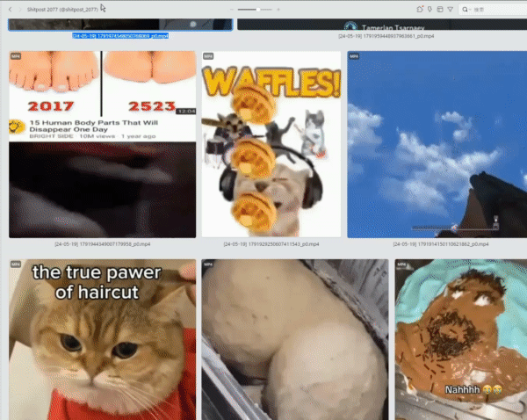Viewport: 527px width, 420px height.
Task: Open the beige dough tray video thumbnail
Action: pos(295,340)
